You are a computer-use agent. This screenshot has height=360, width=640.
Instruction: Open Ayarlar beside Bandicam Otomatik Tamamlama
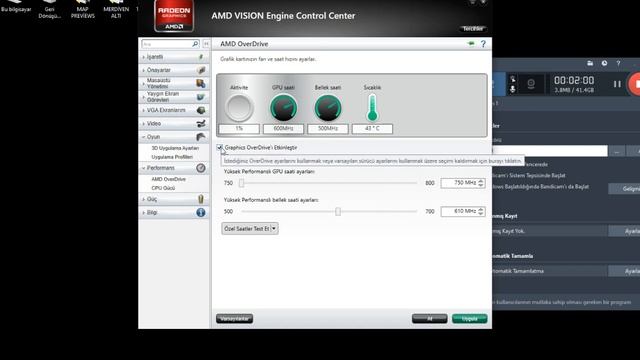624,271
